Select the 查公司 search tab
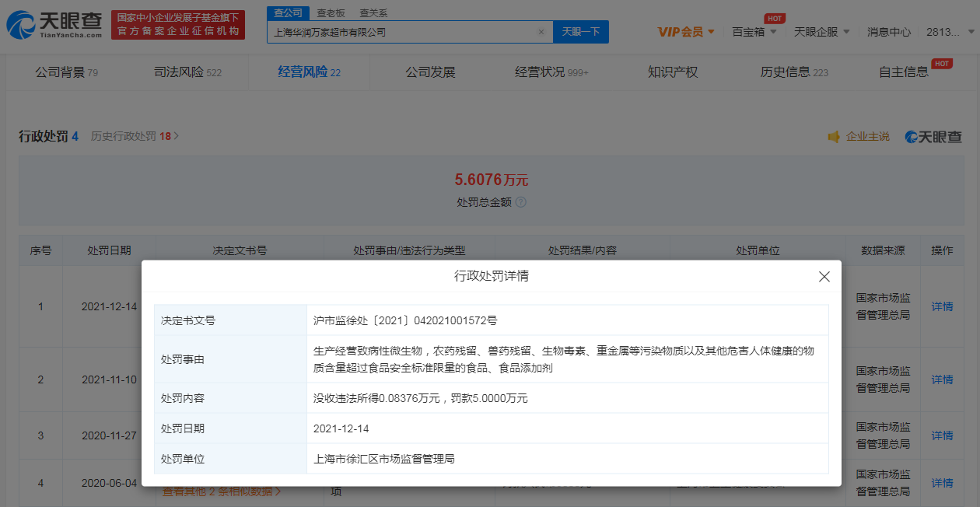 pos(289,13)
